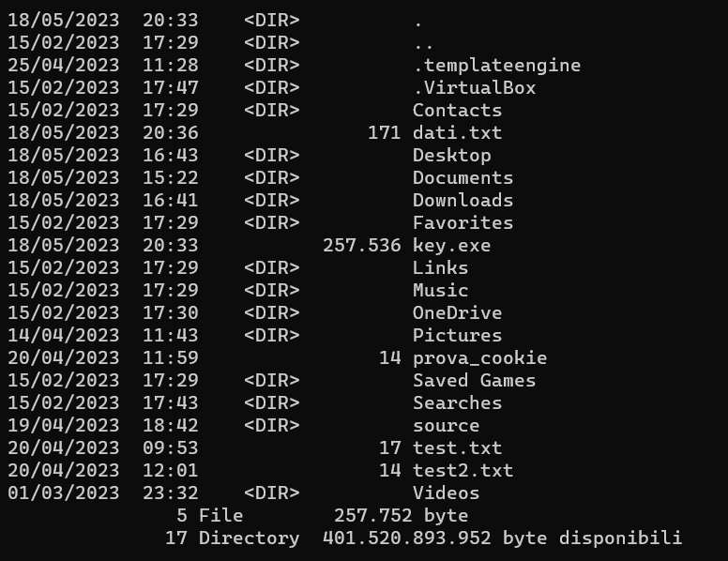728x561 pixels.
Task: Click the dati.txt filename
Action: click(457, 133)
